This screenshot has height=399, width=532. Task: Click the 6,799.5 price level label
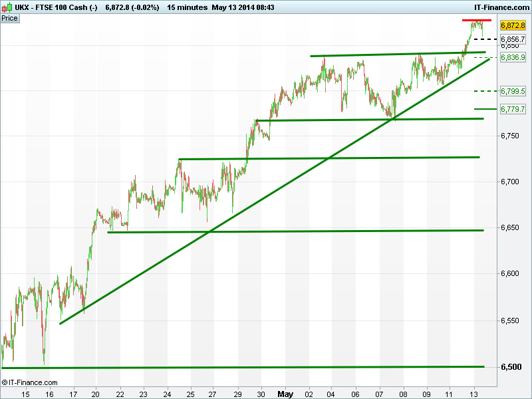(x=513, y=91)
